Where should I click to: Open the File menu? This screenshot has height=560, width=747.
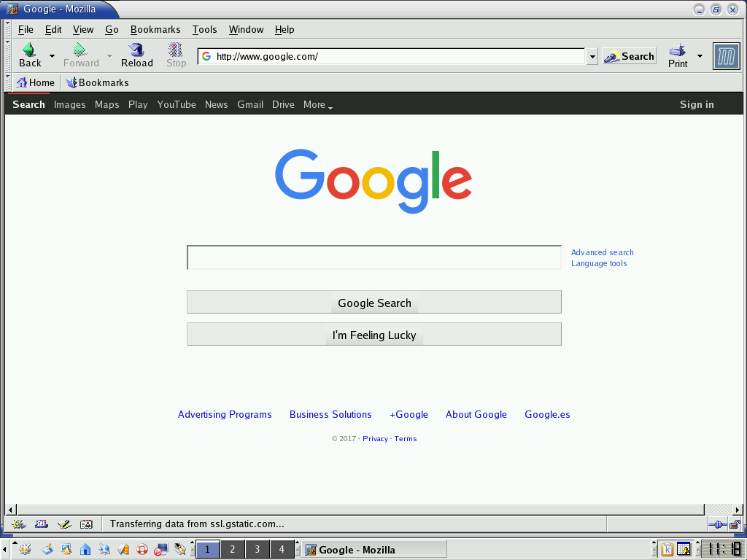[x=26, y=29]
